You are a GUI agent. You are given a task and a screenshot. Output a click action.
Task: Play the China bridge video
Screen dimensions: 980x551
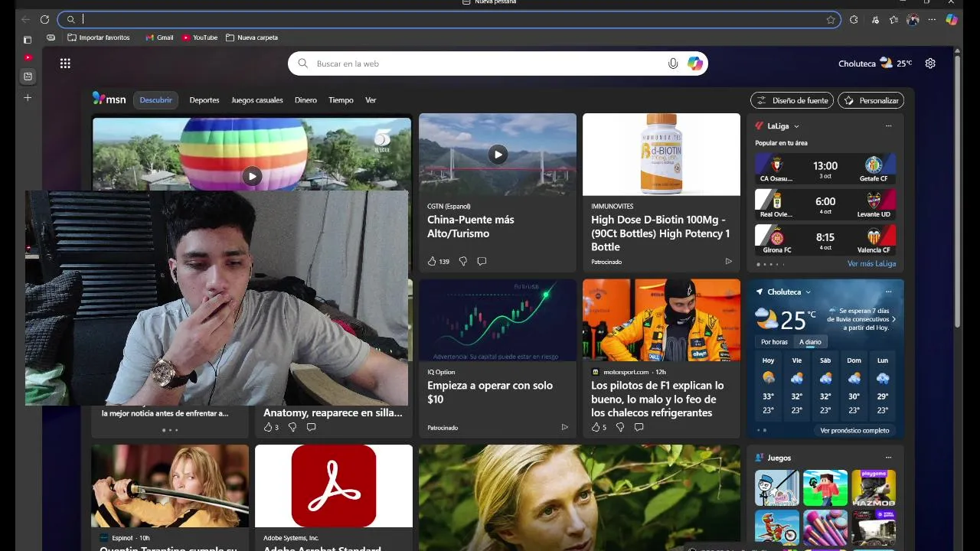[x=498, y=155]
